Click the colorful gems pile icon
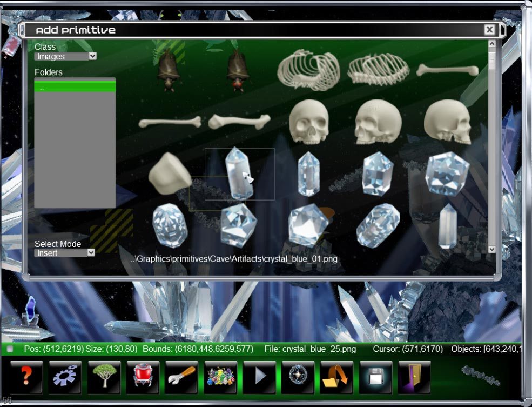Image resolution: width=532 pixels, height=407 pixels. [x=220, y=377]
